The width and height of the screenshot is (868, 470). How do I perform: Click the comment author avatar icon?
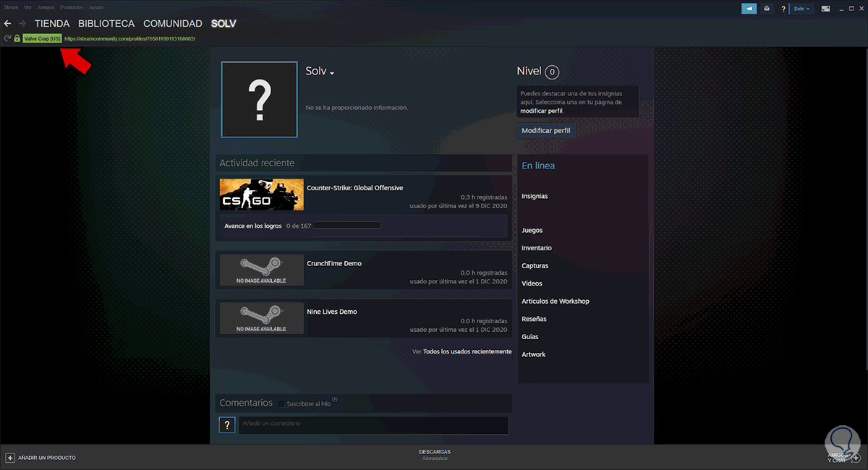[227, 425]
